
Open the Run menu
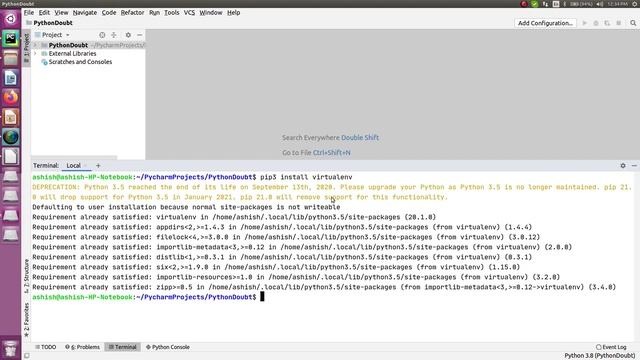click(154, 13)
